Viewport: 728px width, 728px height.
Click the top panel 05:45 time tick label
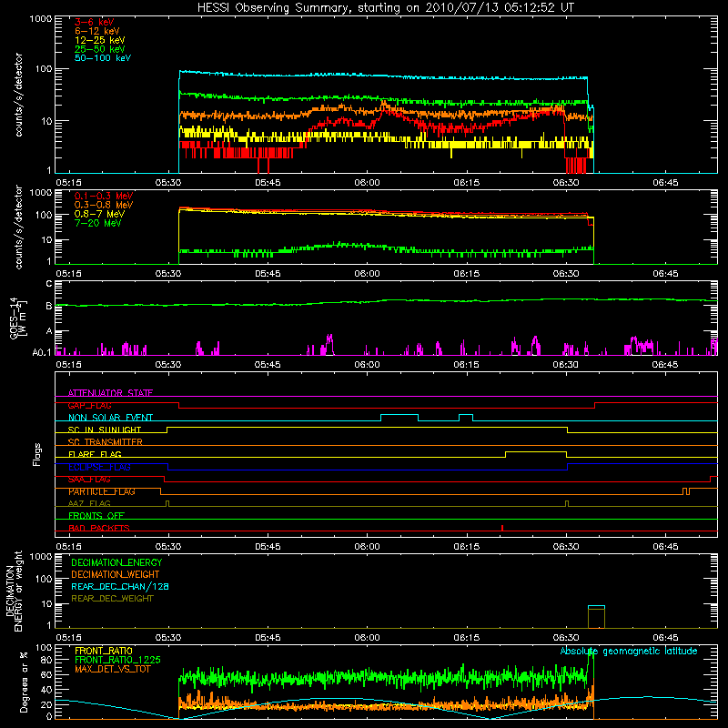coord(268,183)
